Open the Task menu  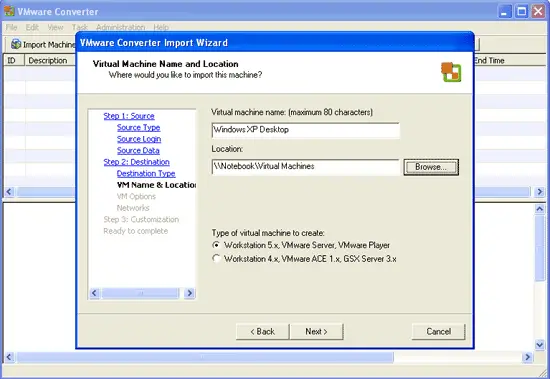click(80, 27)
